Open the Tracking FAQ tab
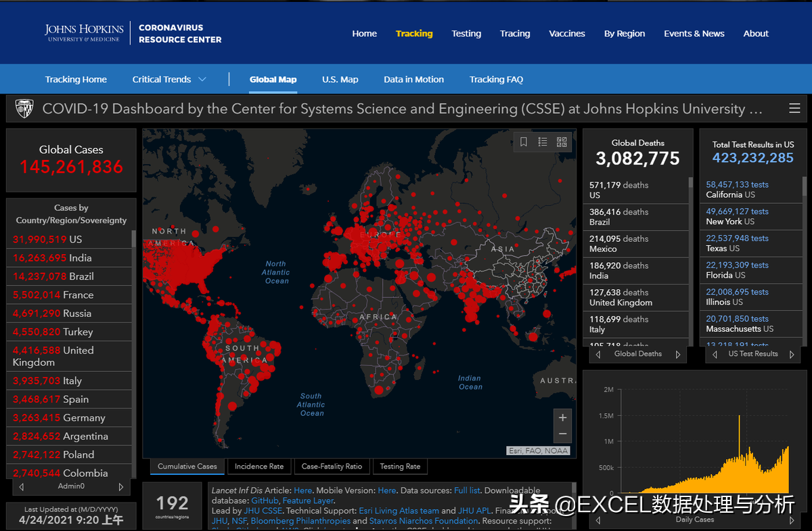 click(x=496, y=79)
